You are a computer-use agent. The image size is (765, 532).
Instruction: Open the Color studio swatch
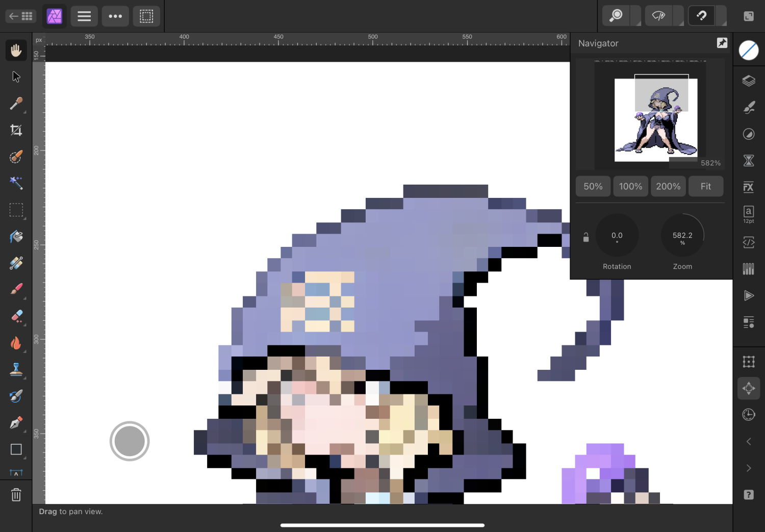coord(748,50)
